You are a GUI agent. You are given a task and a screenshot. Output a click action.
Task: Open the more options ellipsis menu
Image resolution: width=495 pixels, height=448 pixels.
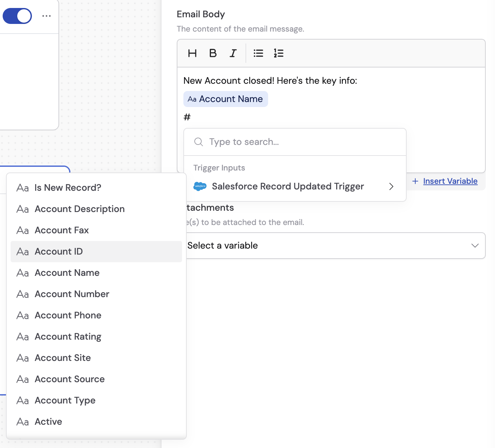coord(47,16)
